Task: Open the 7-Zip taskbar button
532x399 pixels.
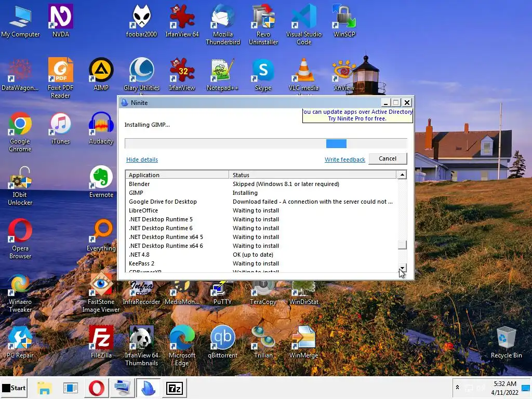Action: pyautogui.click(x=175, y=388)
